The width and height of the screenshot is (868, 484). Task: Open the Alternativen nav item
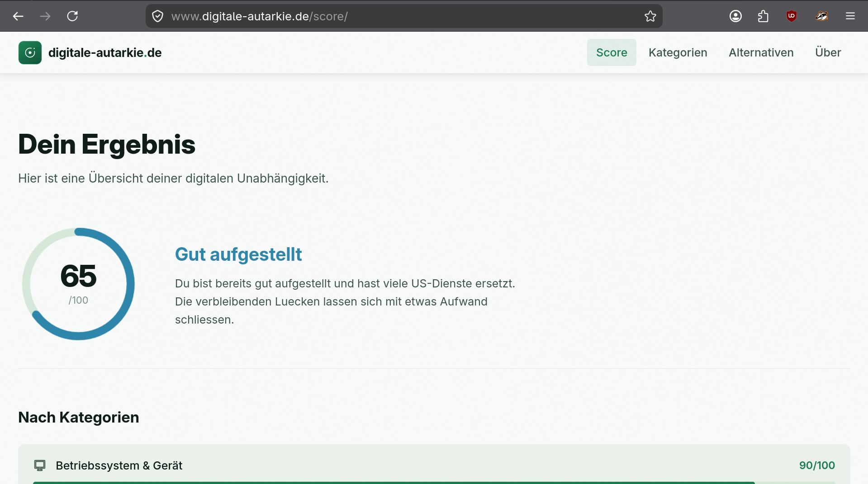click(x=761, y=52)
